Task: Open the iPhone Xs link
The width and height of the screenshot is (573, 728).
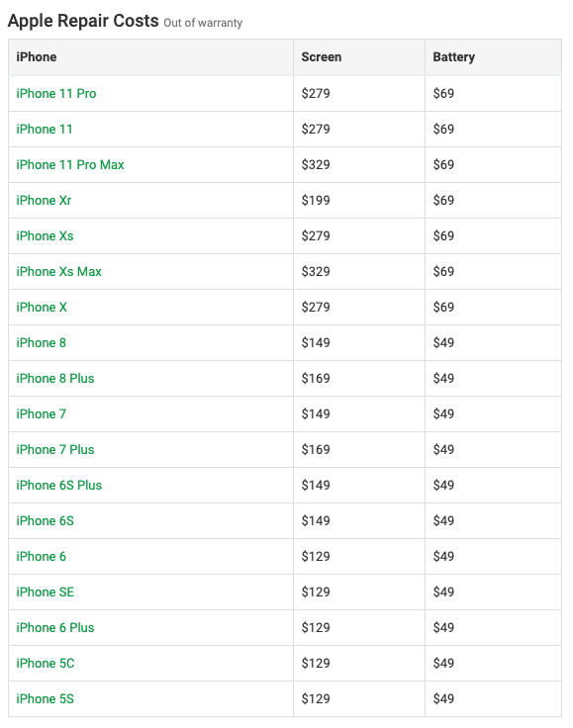Action: tap(46, 235)
